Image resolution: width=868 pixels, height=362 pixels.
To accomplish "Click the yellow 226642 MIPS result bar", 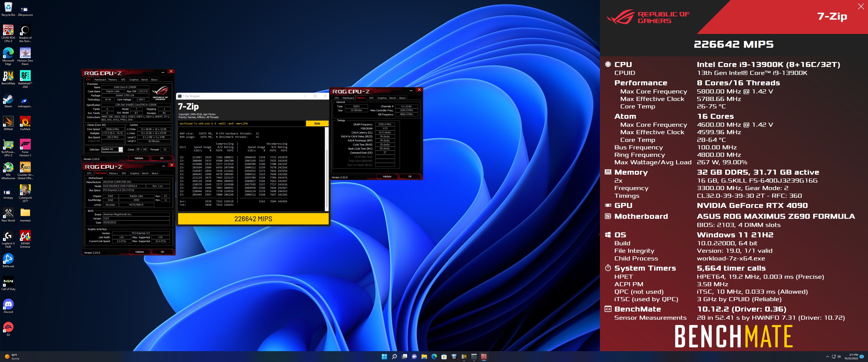I will [253, 219].
